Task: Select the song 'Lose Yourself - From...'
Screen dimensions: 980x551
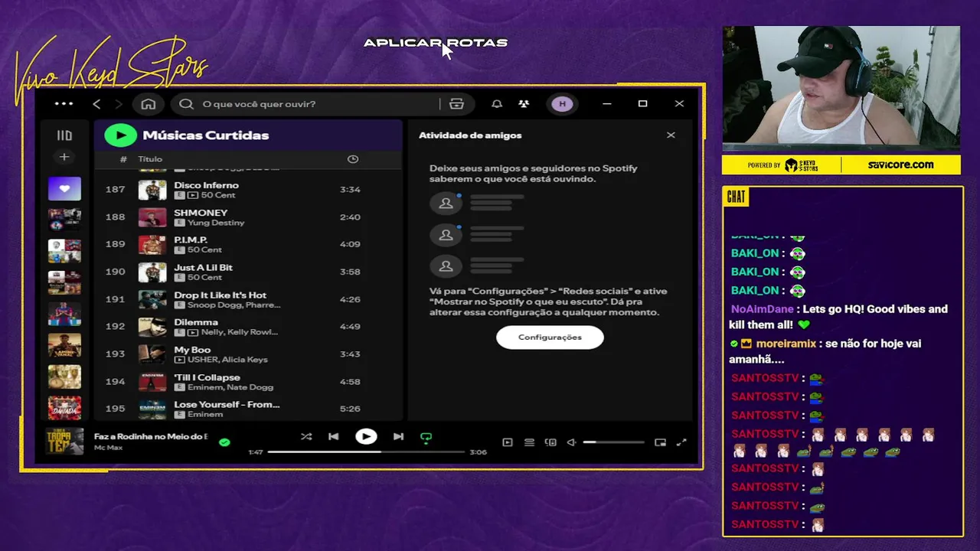Action: pyautogui.click(x=227, y=404)
